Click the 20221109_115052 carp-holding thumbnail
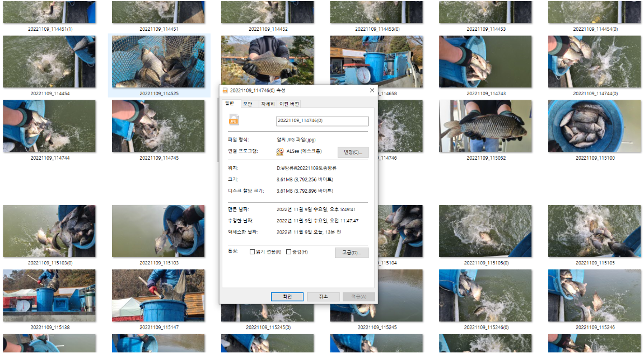The height and width of the screenshot is (354, 644). tap(485, 125)
